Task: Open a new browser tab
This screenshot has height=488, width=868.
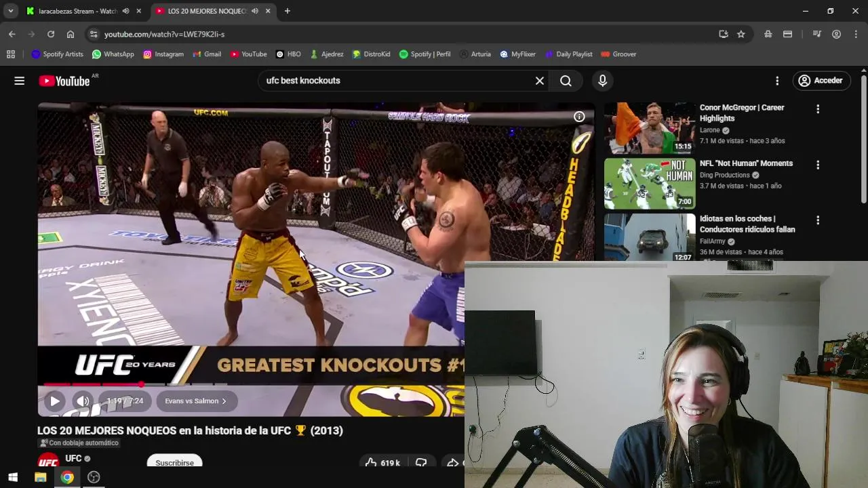Action: (287, 11)
